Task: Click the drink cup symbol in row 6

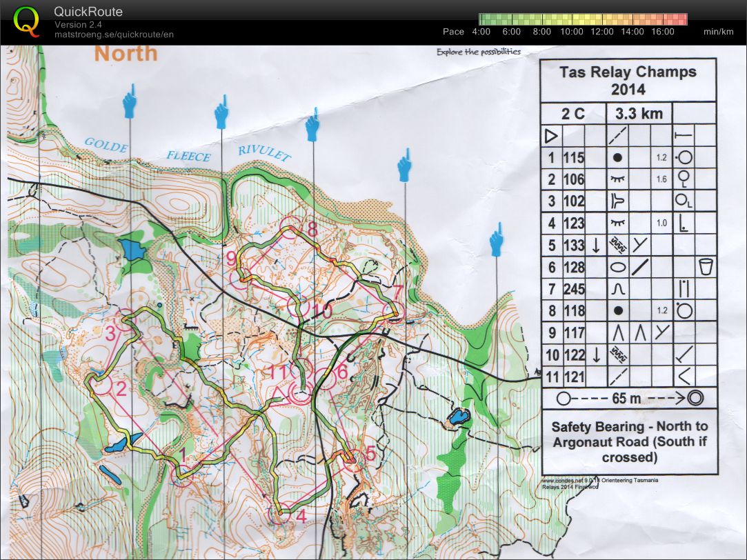Action: click(705, 266)
